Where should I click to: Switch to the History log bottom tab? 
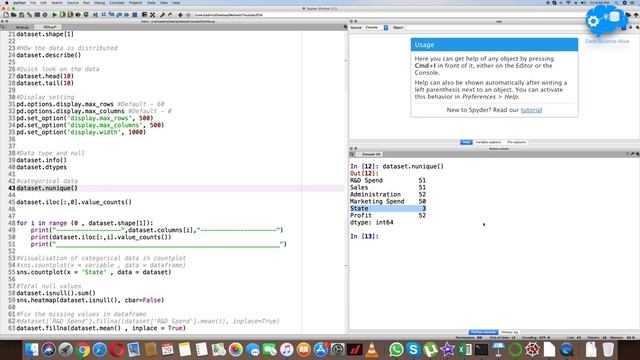click(x=509, y=332)
